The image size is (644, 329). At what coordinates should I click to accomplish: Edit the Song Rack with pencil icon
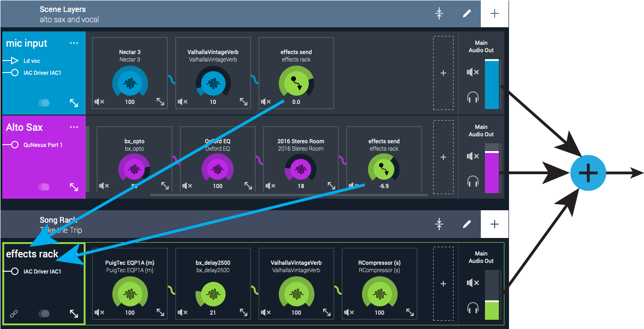pos(467,224)
